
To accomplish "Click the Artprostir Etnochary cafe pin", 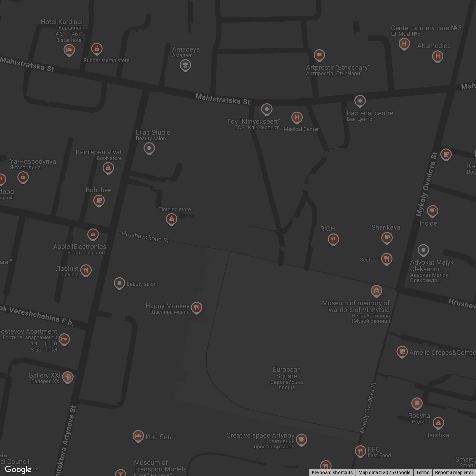I will [319, 55].
